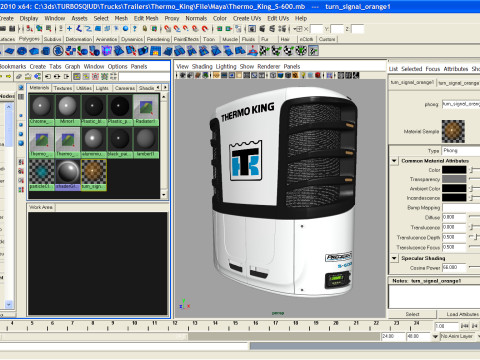Select the largest blue sphere swatch-size icon

(x=21, y=143)
